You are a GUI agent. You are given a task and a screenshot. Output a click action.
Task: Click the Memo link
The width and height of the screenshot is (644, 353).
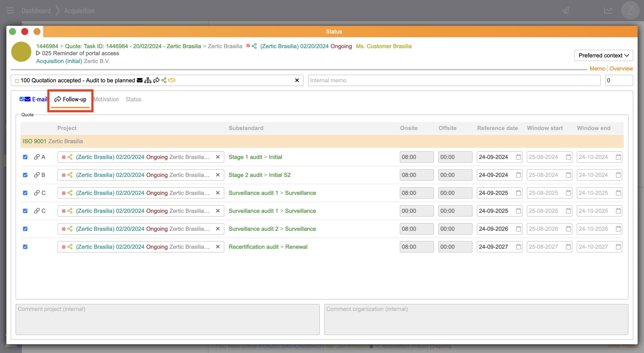597,69
